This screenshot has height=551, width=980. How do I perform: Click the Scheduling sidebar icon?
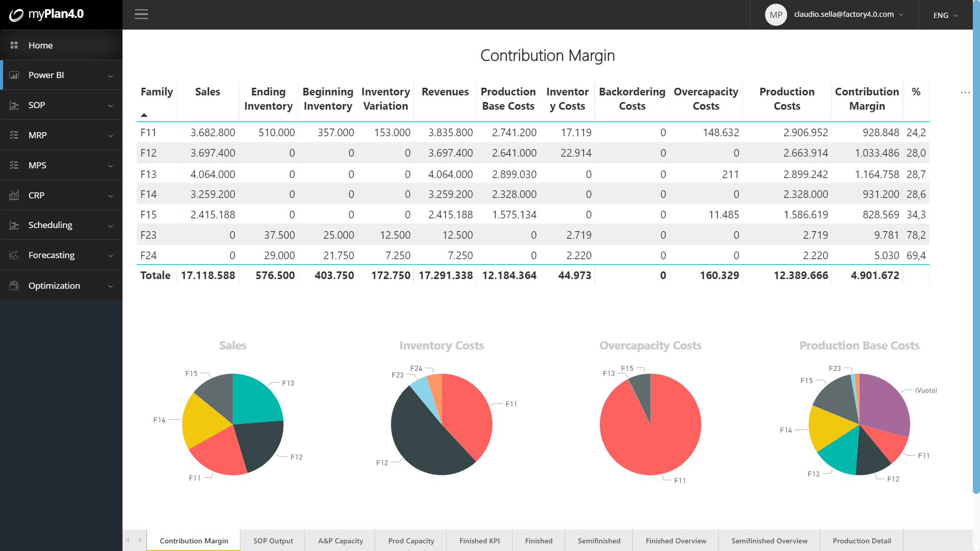coord(14,225)
